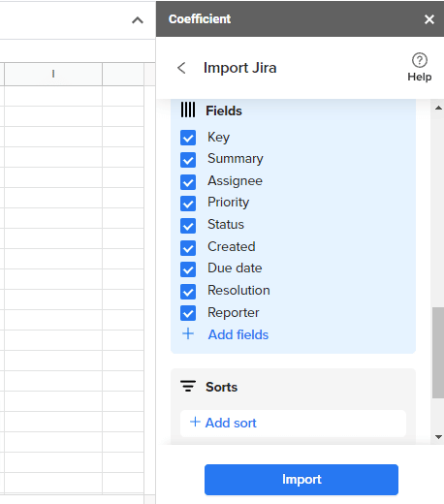Toggle the Due date checkbox
The width and height of the screenshot is (444, 504).
pos(188,269)
